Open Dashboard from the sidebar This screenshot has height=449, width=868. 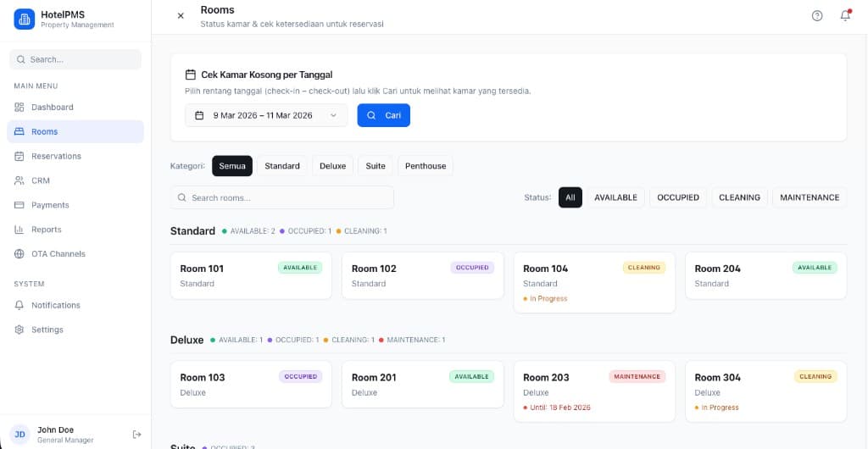click(53, 108)
